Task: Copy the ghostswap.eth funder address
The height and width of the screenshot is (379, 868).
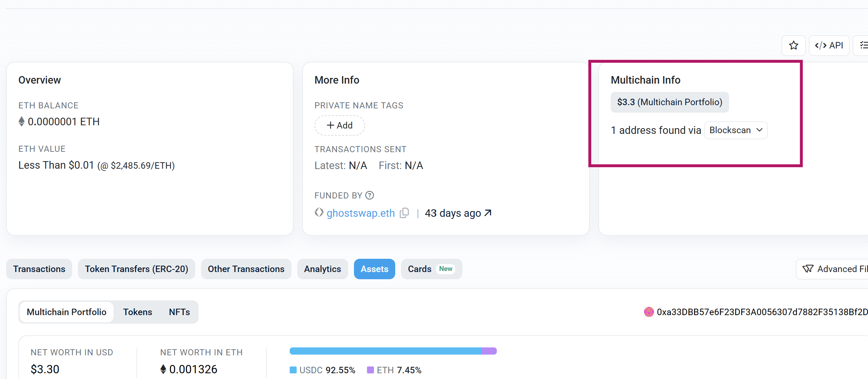Action: pyautogui.click(x=405, y=213)
